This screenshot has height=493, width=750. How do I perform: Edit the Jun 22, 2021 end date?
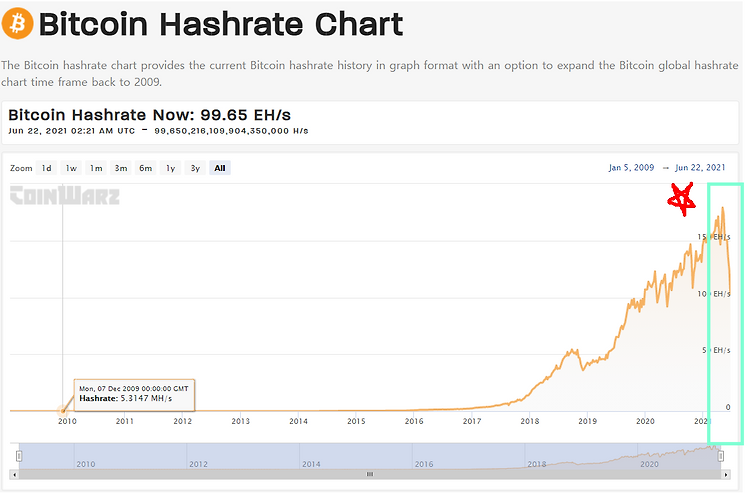point(700,168)
